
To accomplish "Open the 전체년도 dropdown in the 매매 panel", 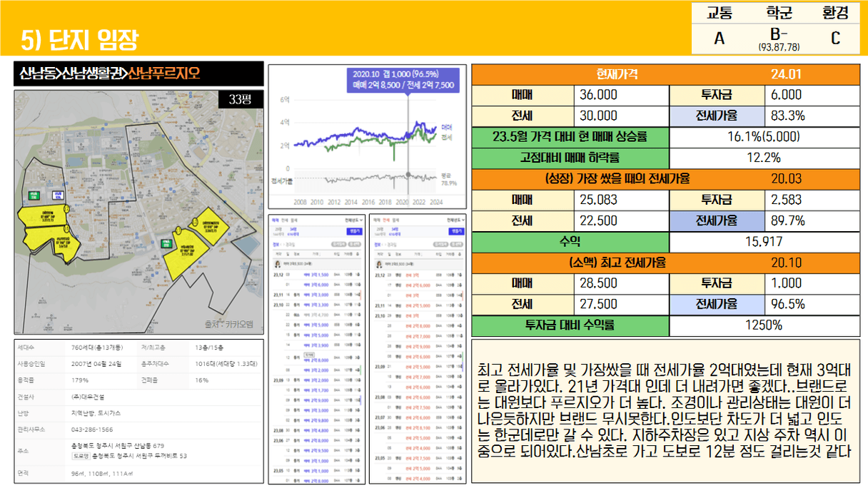I will point(353,220).
